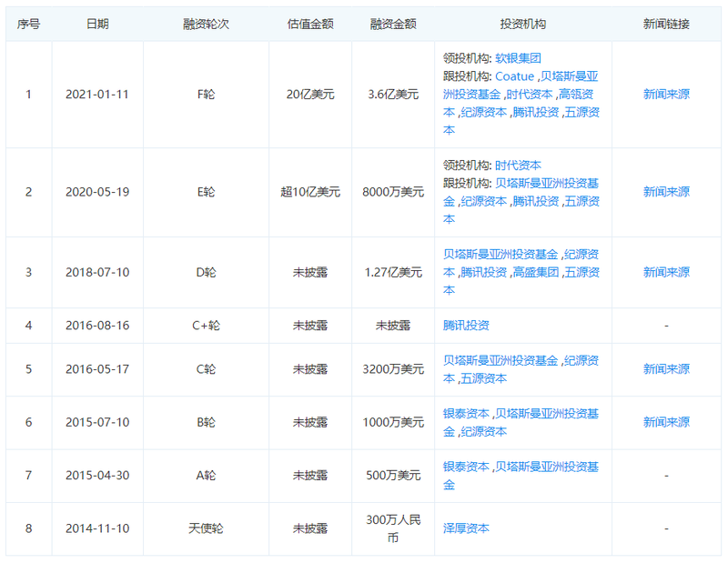Select the D轮 round cell

pos(206,273)
